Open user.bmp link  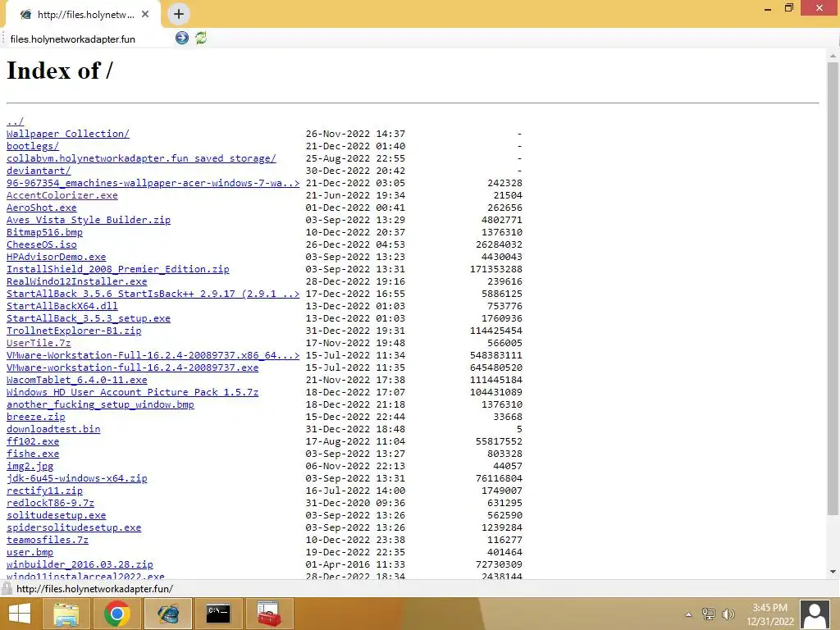click(30, 553)
